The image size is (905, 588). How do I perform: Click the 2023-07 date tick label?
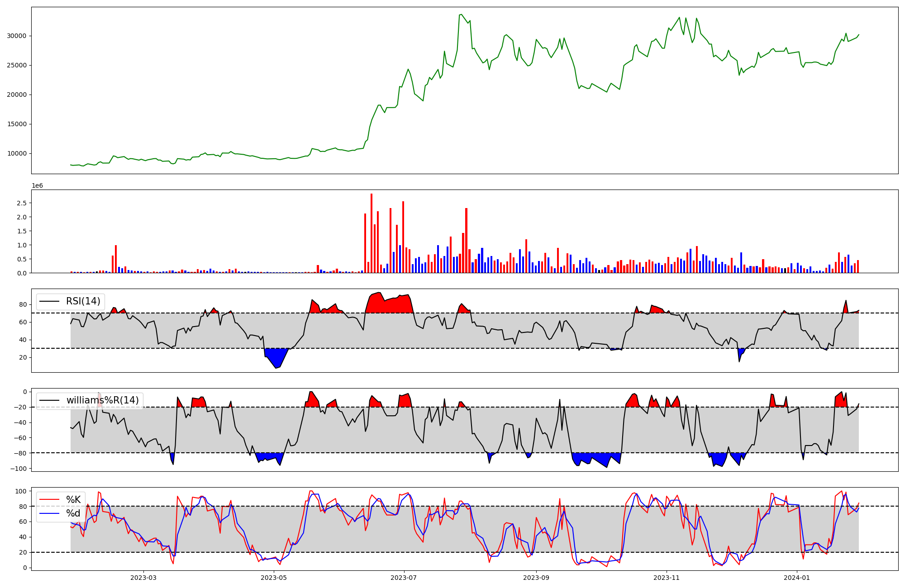tap(404, 578)
